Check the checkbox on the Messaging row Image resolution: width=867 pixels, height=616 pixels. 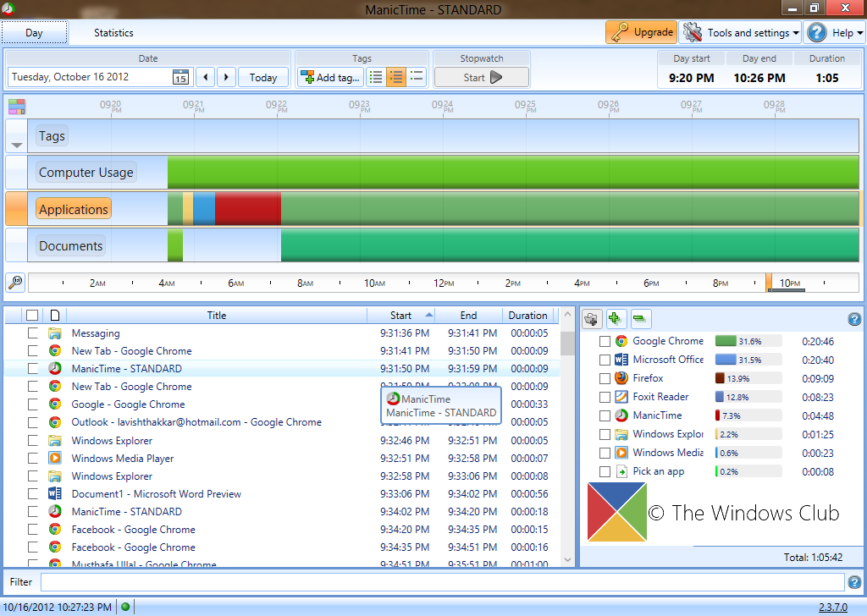[x=32, y=333]
